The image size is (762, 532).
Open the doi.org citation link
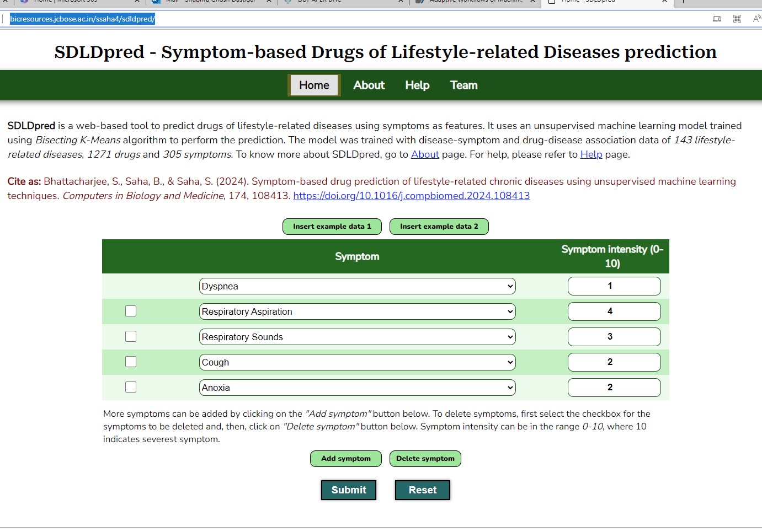coord(411,196)
